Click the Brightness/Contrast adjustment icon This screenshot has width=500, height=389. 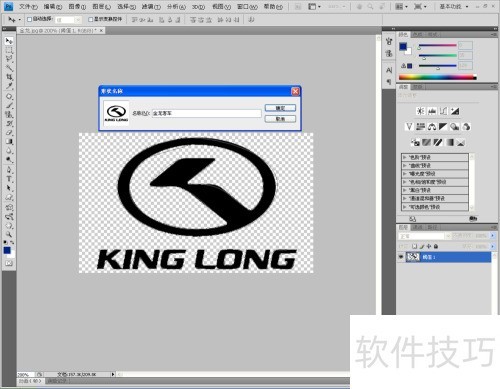click(421, 111)
